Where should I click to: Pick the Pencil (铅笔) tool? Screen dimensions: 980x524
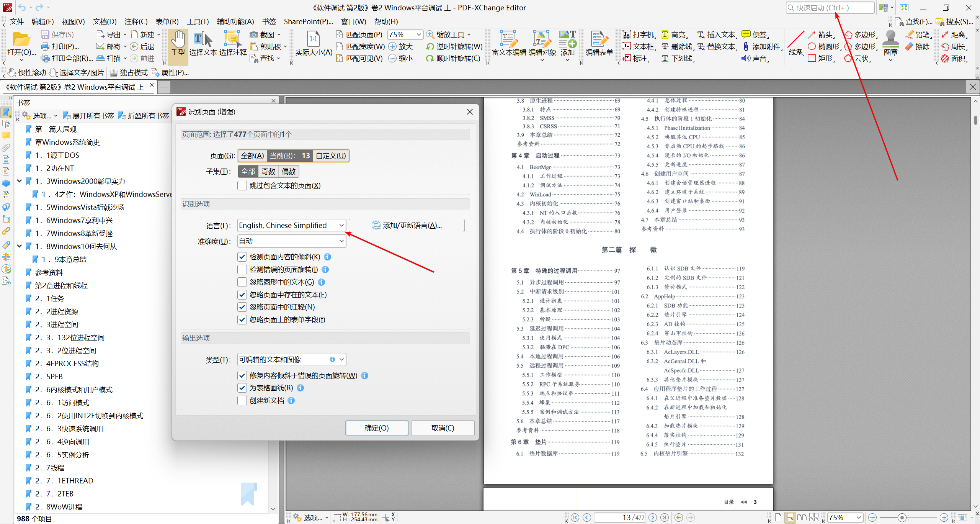(x=918, y=34)
